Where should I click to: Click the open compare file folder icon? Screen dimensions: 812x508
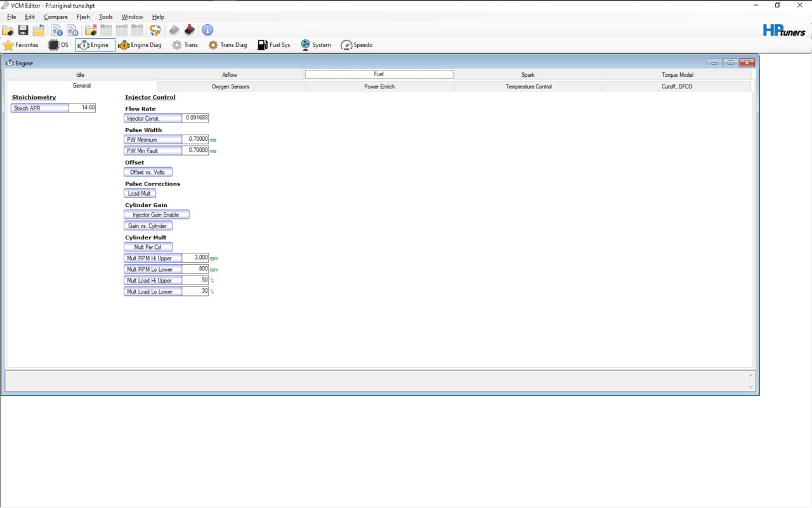(x=91, y=30)
